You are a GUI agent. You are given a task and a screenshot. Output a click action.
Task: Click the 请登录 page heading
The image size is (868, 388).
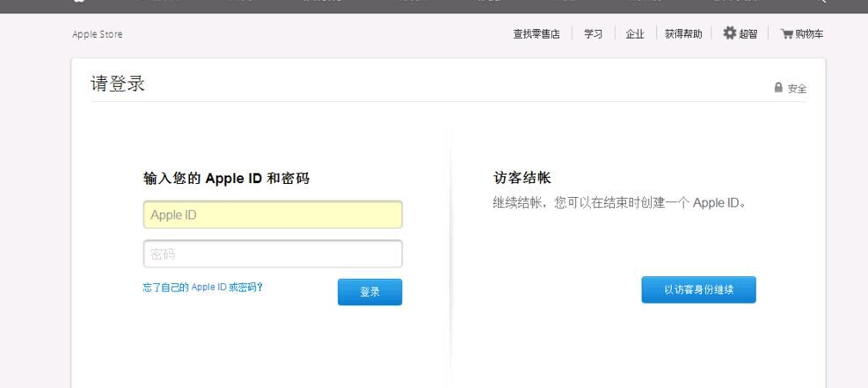(118, 84)
